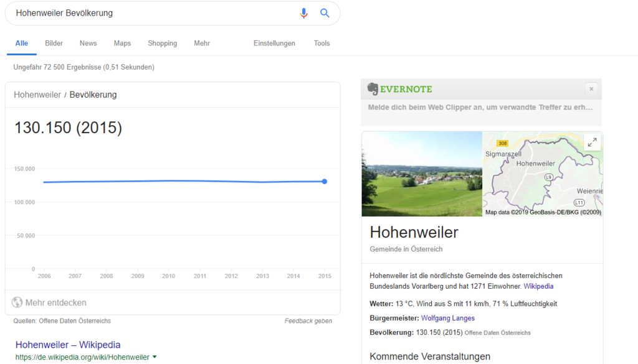Click the globe icon beside Mehr entdecken
The width and height of the screenshot is (638, 364).
click(x=17, y=303)
